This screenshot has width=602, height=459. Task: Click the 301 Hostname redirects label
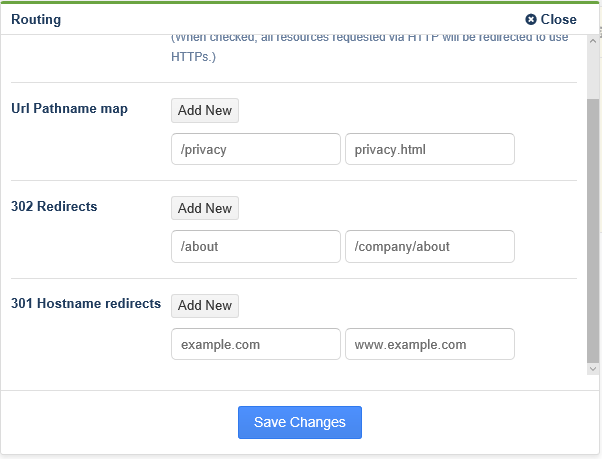click(x=86, y=304)
